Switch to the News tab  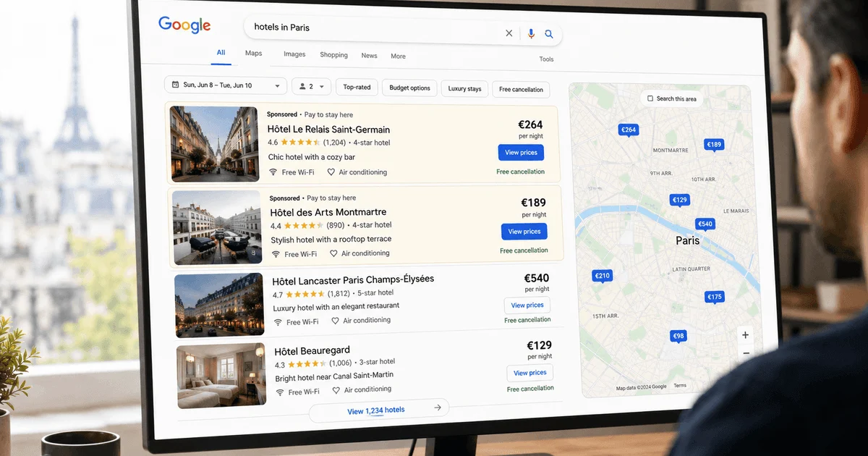pyautogui.click(x=370, y=56)
